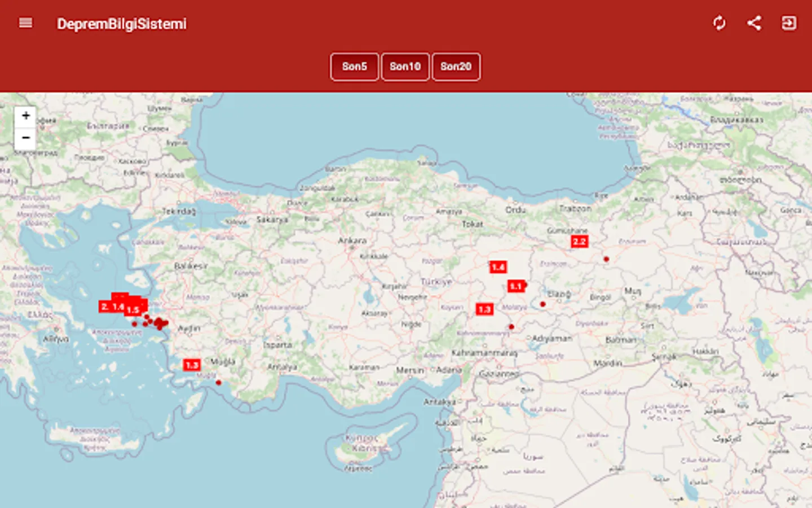Select the isolated red dot below the 1.5 marker

click(x=134, y=324)
